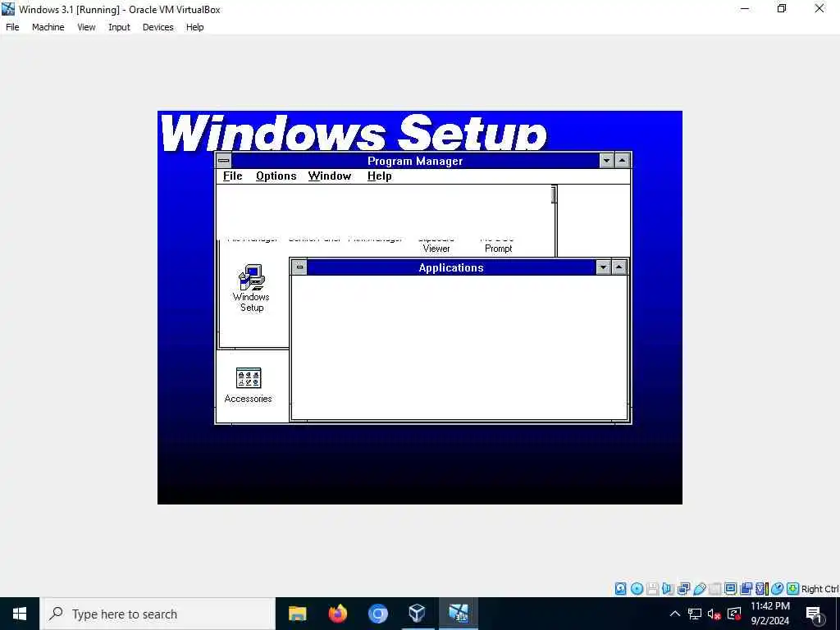Open the Applications window control-menu box
This screenshot has height=630, width=840.
[x=299, y=267]
